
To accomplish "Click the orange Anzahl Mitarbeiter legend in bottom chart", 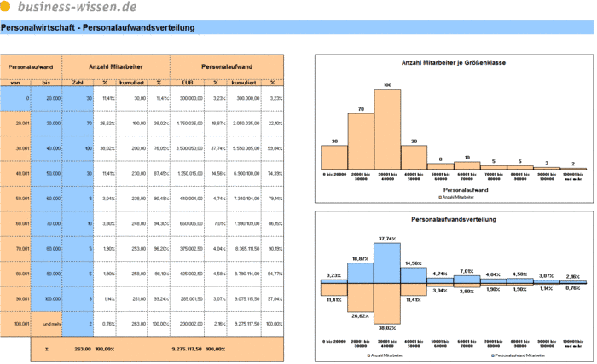I will [385, 355].
